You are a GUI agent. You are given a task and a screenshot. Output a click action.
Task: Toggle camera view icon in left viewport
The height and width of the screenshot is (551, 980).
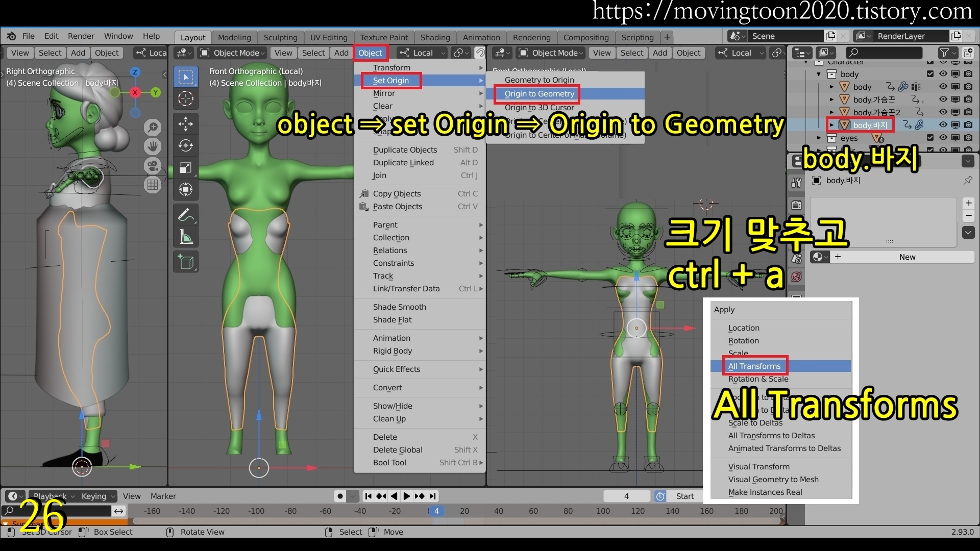(x=153, y=166)
